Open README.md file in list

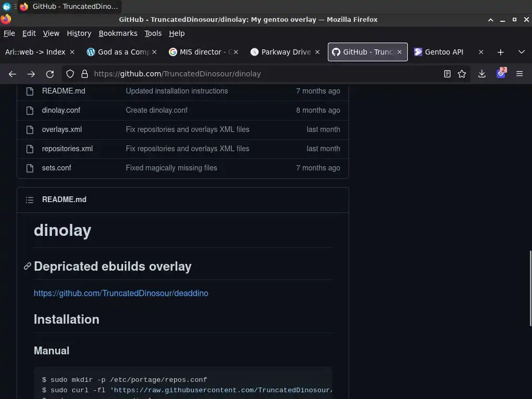coord(63,91)
